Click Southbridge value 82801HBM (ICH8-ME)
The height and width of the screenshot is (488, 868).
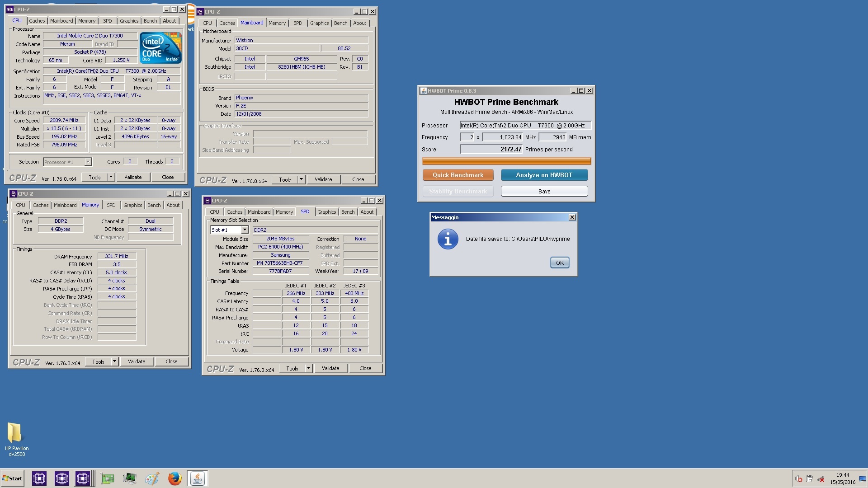click(302, 67)
